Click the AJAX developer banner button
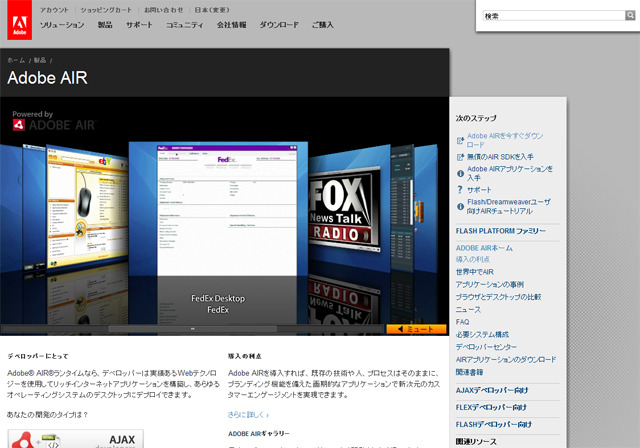Image resolution: width=640 pixels, height=448 pixels. tap(76, 439)
